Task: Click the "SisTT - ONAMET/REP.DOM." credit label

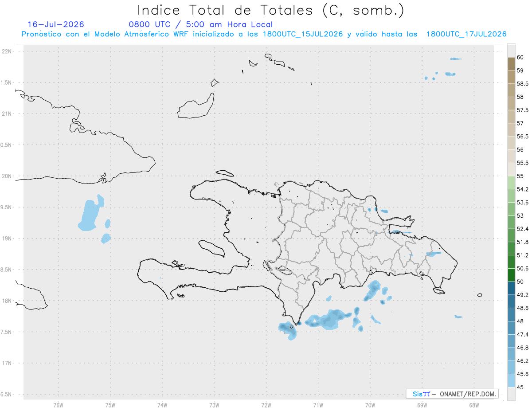Action: tap(452, 394)
